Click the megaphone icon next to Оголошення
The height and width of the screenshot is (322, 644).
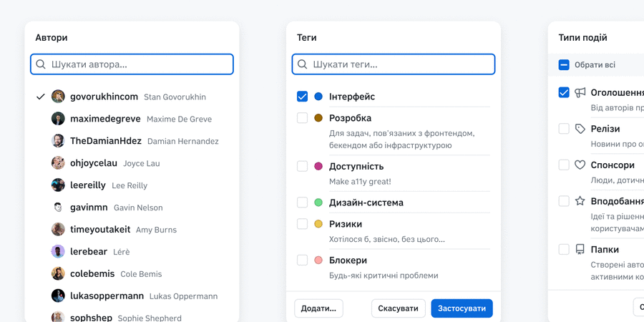(x=580, y=92)
